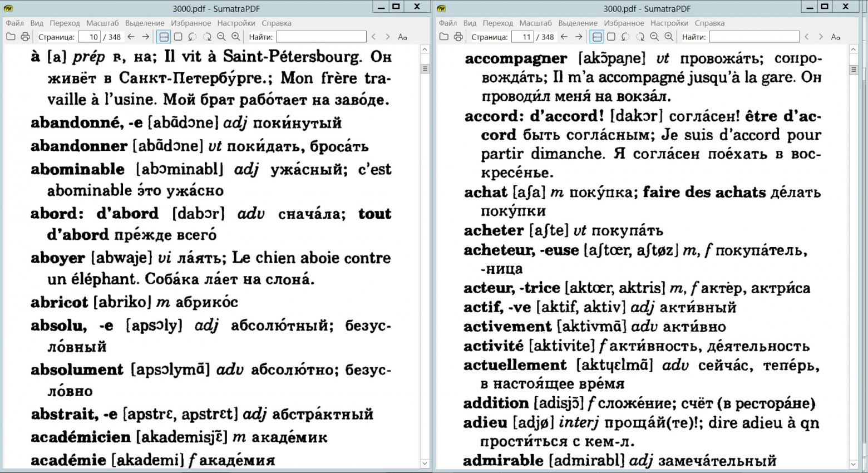Open the Справка menu in the left window
The width and height of the screenshot is (868, 473).
tap(277, 23)
